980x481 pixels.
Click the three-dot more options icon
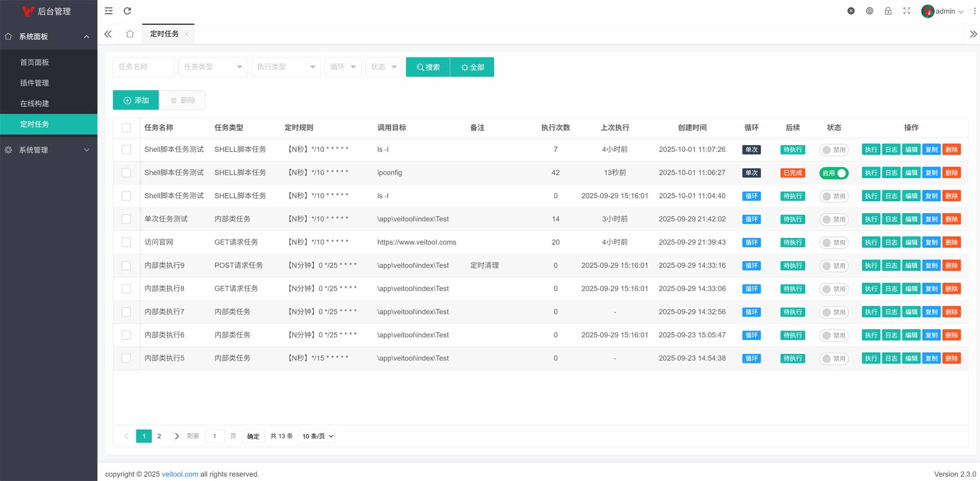click(974, 11)
